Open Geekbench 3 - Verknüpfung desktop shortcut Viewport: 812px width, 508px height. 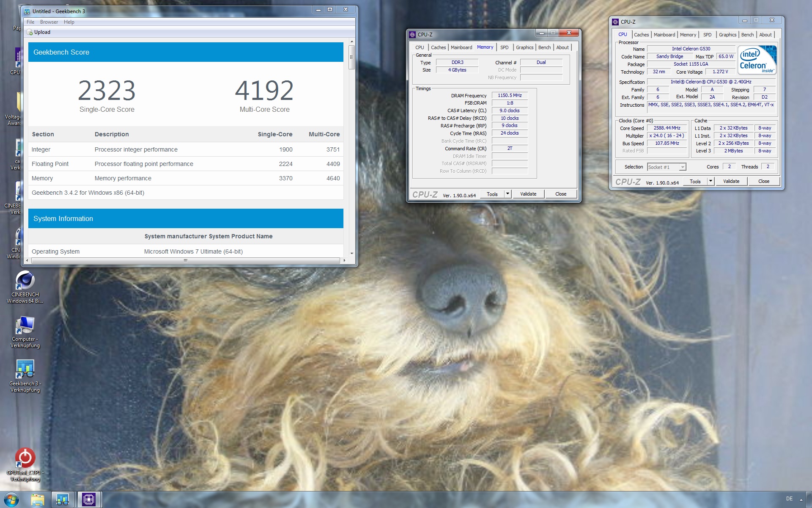[25, 376]
